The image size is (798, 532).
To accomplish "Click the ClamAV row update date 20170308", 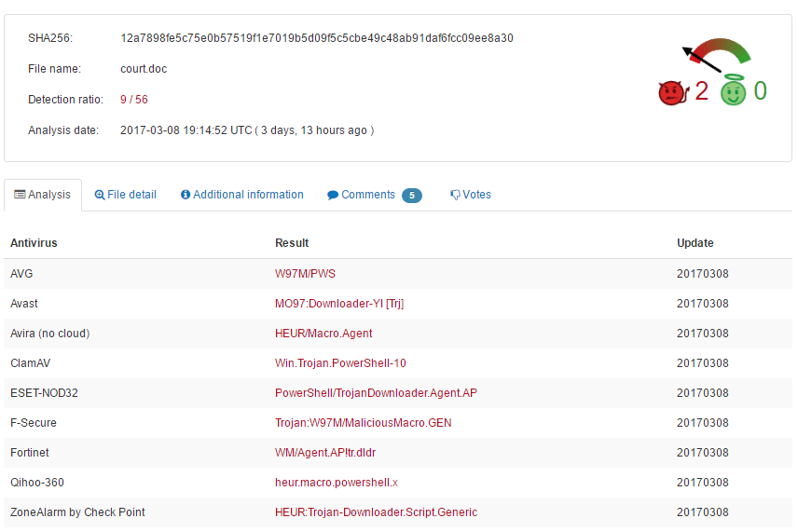I will [x=702, y=363].
